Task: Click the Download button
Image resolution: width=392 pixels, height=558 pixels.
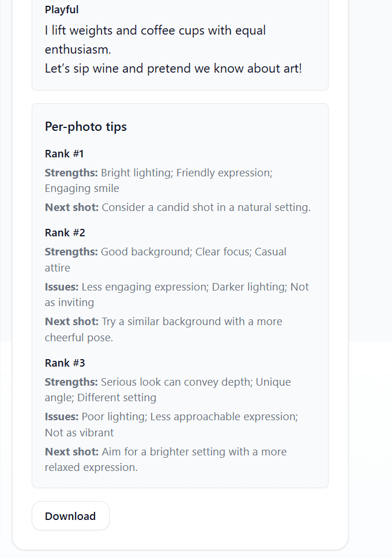Action: pyautogui.click(x=70, y=516)
